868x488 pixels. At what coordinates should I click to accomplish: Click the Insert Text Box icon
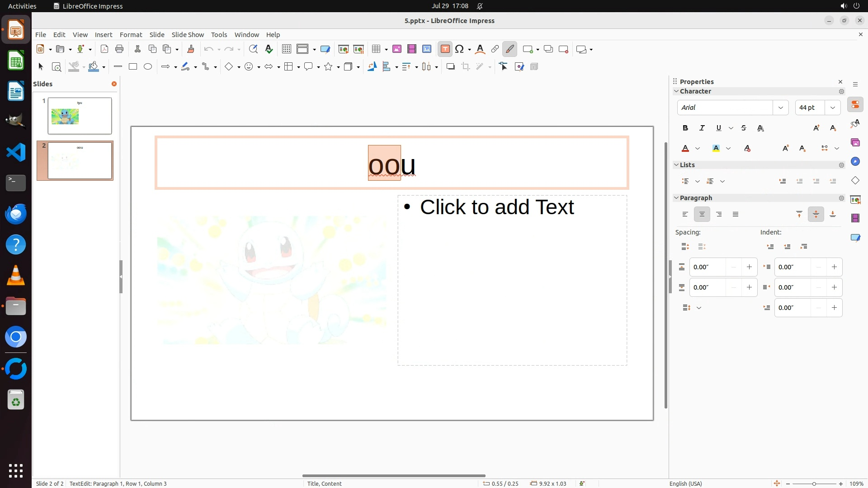(445, 49)
